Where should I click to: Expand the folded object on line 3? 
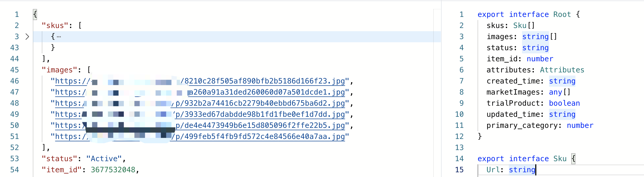(x=27, y=36)
